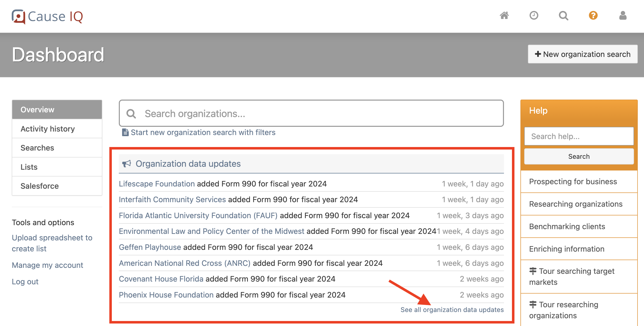Select the Lists sidebar tab
644x326 pixels.
29,167
